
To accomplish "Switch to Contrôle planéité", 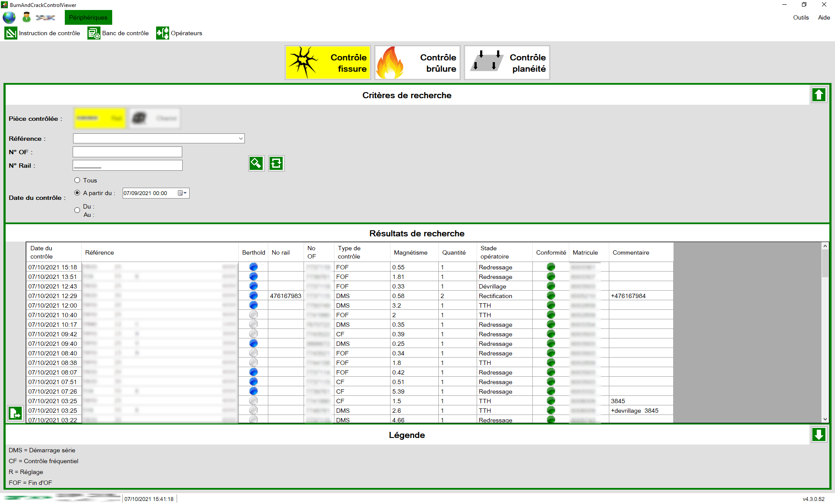I will tap(507, 63).
